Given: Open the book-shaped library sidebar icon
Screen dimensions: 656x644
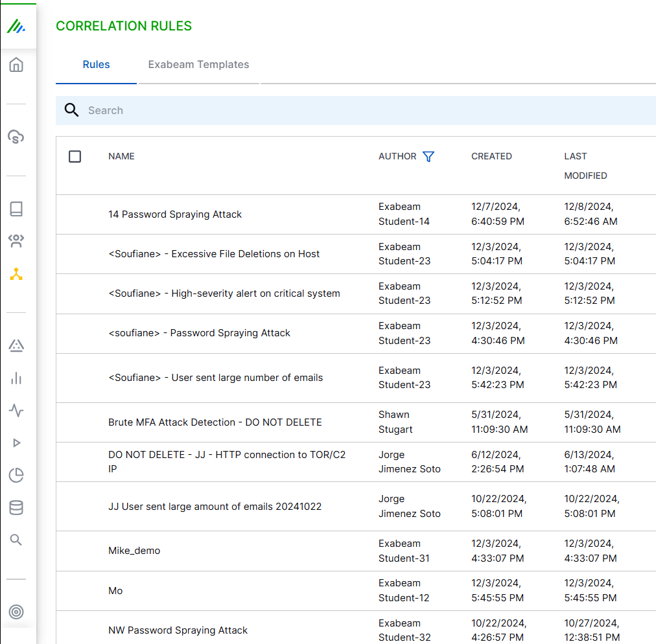Looking at the screenshot, I should click(x=16, y=209).
